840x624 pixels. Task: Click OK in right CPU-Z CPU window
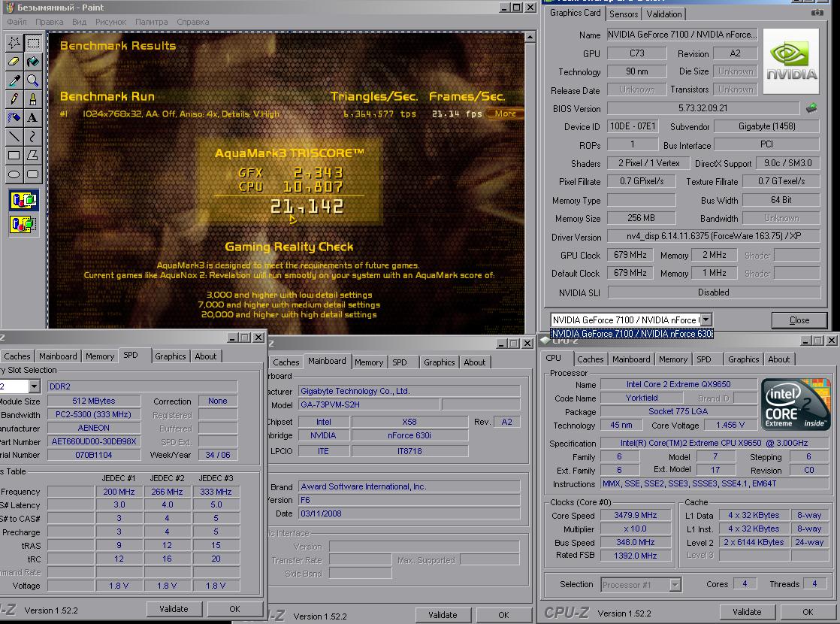click(808, 612)
